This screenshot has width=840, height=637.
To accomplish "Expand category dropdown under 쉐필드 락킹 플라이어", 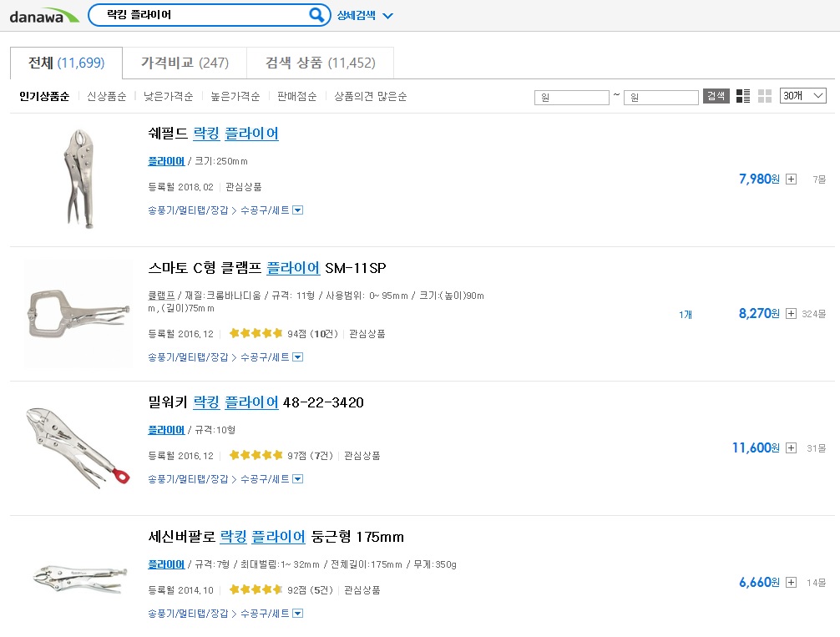I will tap(298, 210).
